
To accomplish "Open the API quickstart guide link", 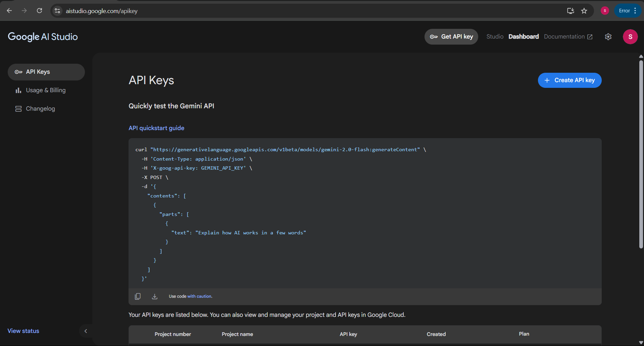I will (156, 128).
